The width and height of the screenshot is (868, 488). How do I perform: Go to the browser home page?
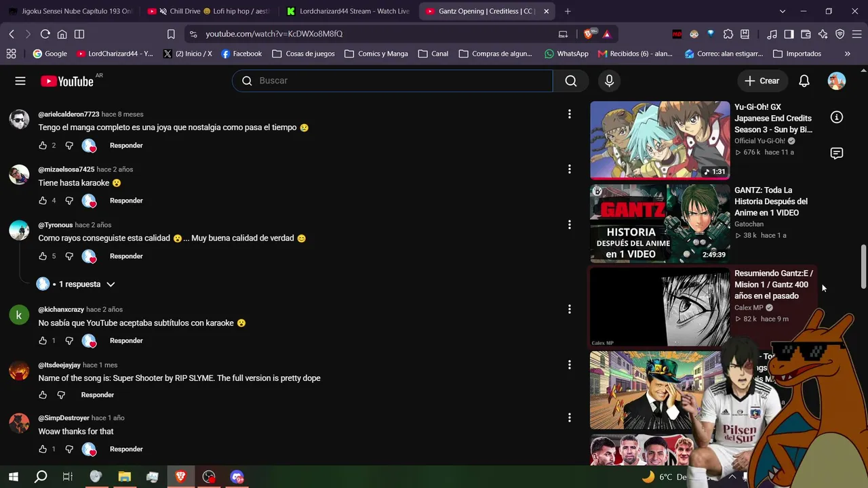[62, 34]
